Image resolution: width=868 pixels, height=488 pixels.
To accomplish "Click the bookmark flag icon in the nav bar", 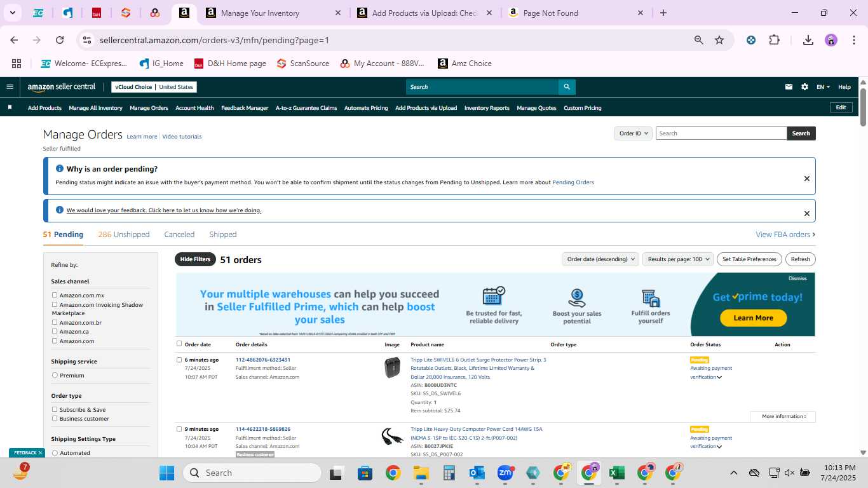I will (10, 107).
